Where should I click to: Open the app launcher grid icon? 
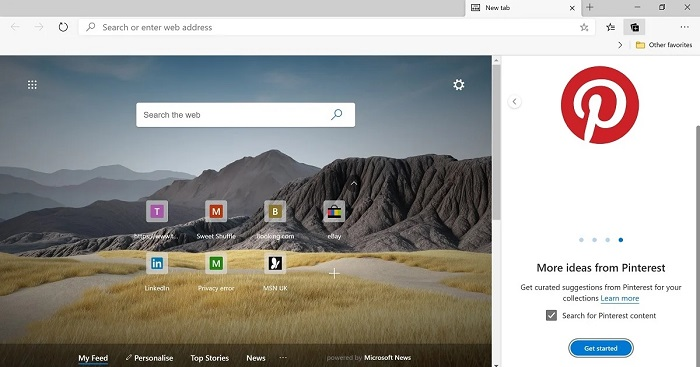point(32,85)
